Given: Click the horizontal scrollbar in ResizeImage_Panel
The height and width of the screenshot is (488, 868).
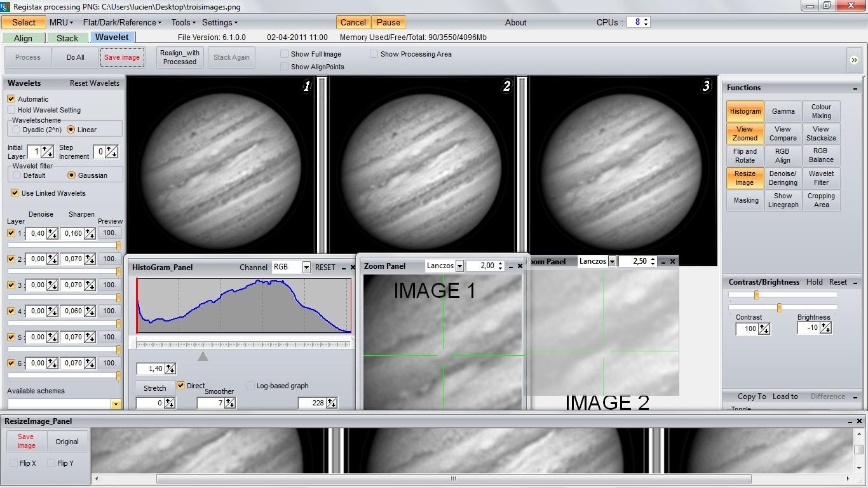Looking at the screenshot, I should 453,478.
